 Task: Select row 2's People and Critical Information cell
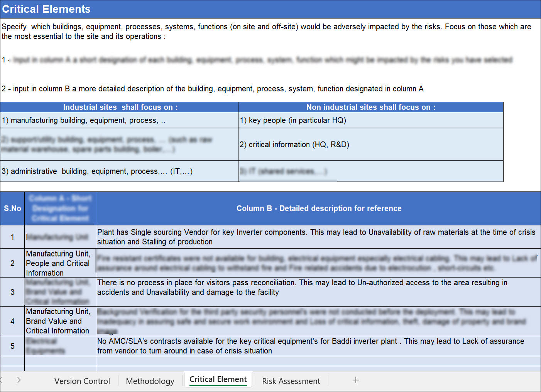click(60, 263)
